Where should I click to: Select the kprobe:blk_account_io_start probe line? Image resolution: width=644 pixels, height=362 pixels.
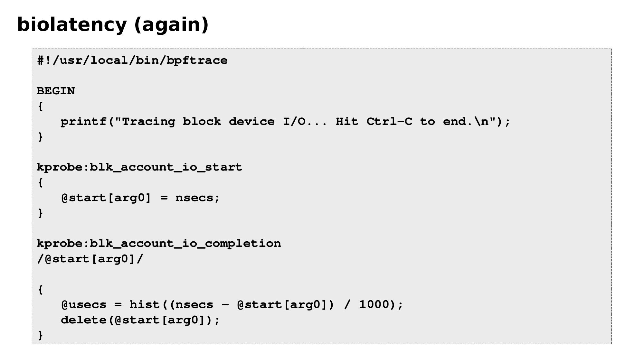click(139, 167)
